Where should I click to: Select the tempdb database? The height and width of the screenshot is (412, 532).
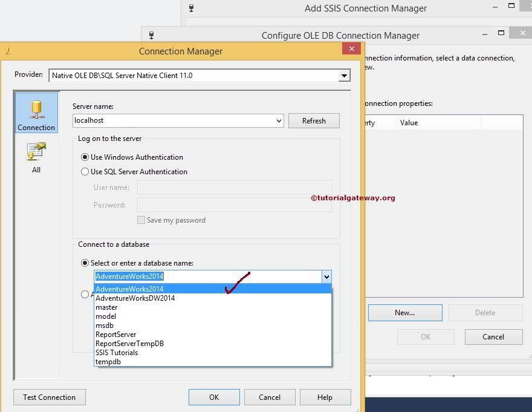tap(213, 362)
